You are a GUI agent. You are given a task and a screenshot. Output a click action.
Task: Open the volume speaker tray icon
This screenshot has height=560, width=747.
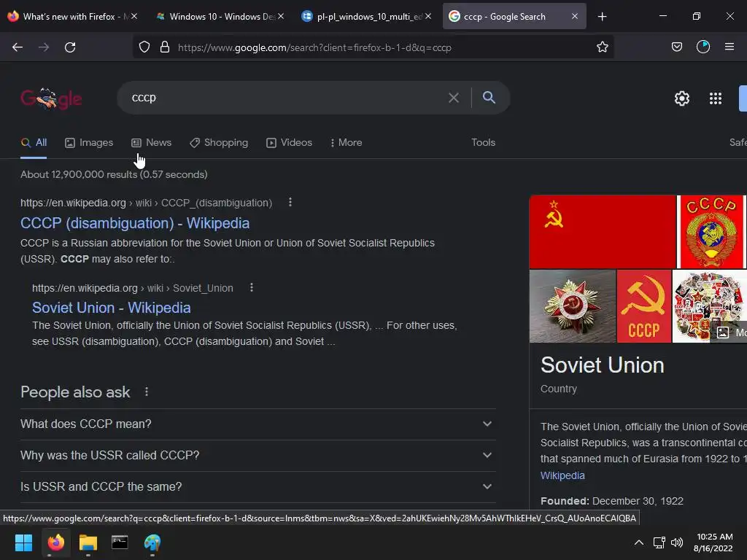(676, 542)
